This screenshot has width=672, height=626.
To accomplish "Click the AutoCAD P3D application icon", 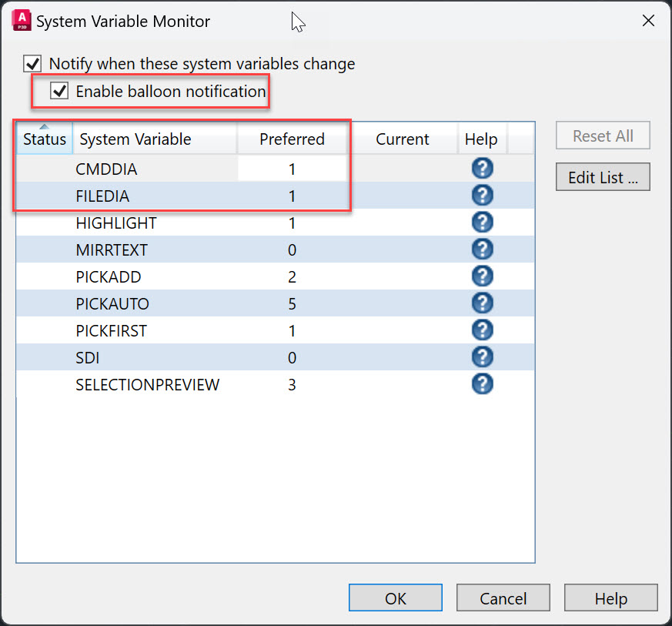I will 22,20.
